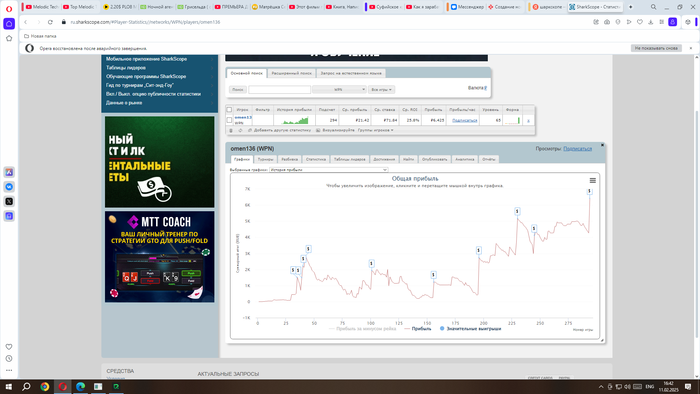Close the omen136 statistics panel
This screenshot has width=700, height=394.
point(602,145)
